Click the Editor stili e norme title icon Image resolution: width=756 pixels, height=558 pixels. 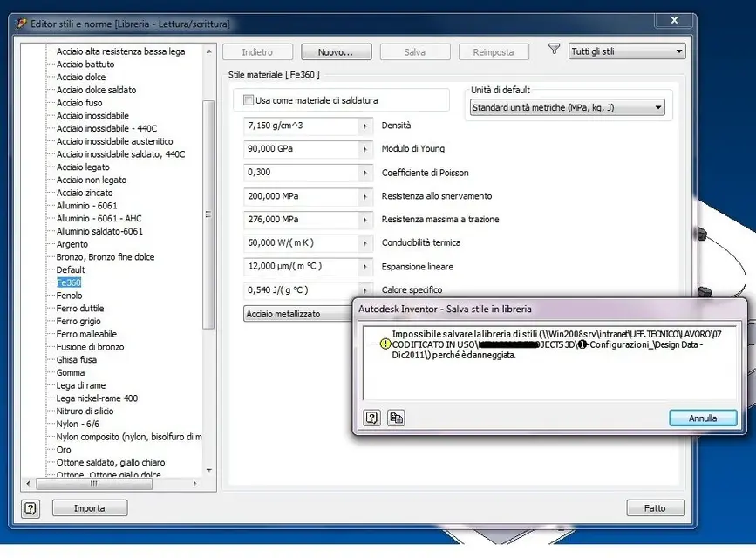pyautogui.click(x=21, y=24)
